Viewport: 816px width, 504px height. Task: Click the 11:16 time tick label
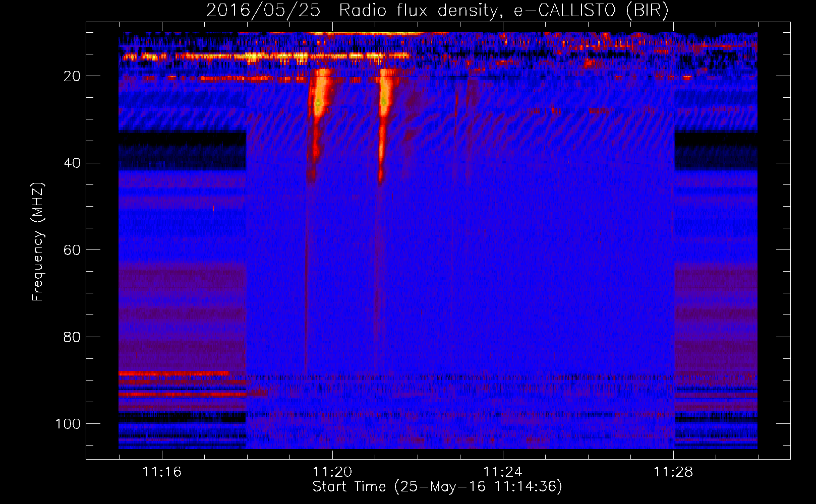pos(162,472)
